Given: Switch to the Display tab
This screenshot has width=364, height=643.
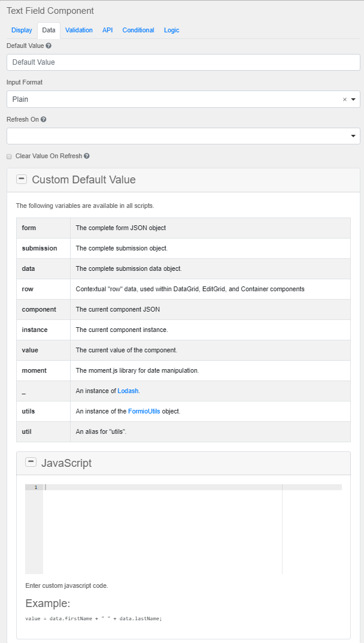Looking at the screenshot, I should 22,30.
